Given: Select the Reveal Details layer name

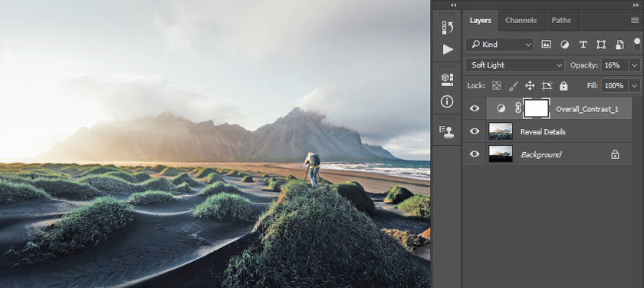Looking at the screenshot, I should pos(543,131).
